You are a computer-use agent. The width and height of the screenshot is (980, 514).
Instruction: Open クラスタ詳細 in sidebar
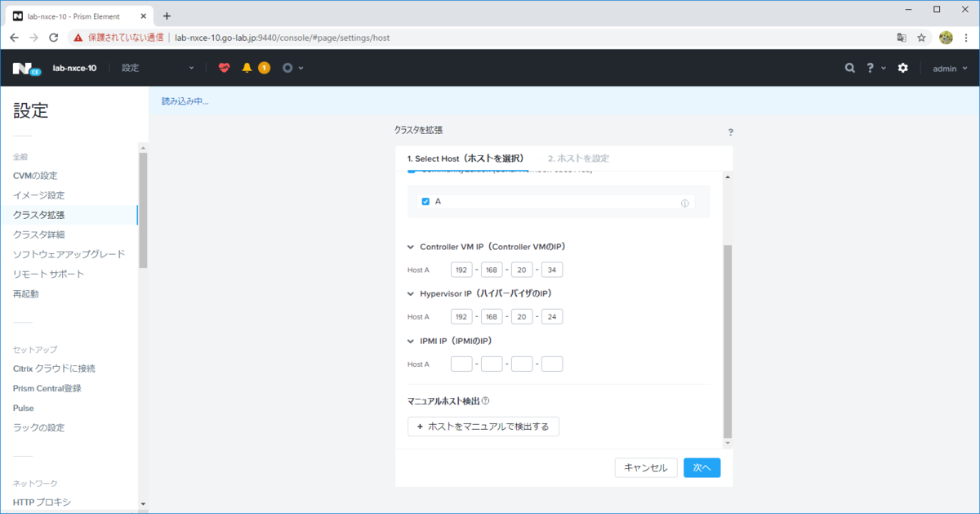click(x=38, y=235)
